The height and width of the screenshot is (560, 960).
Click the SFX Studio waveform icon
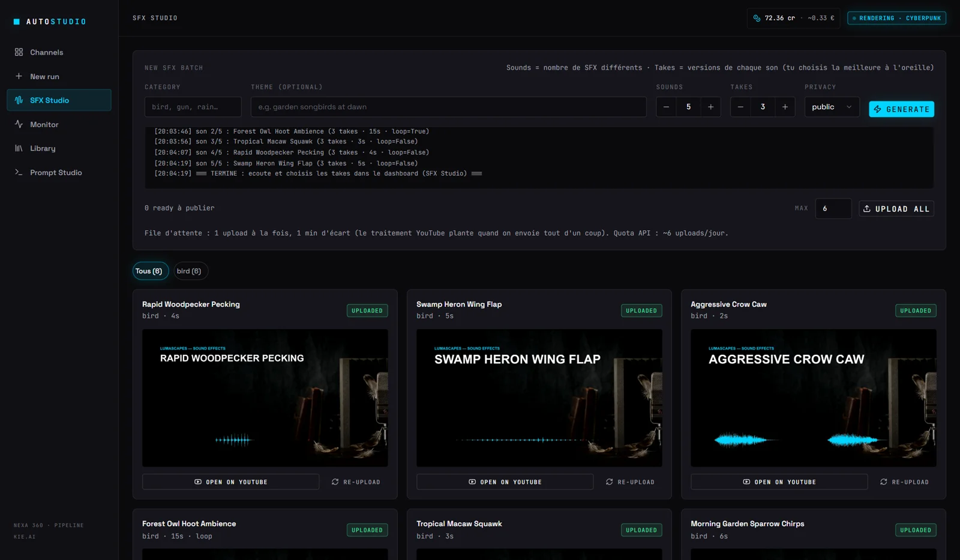[19, 100]
